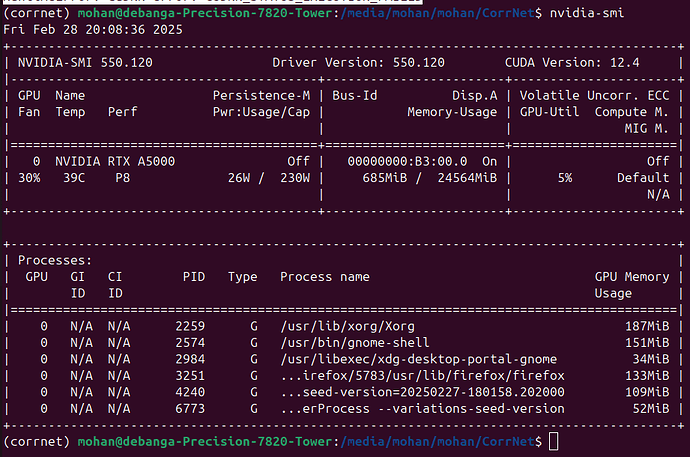Click PID 6773 in the process list
This screenshot has width=690, height=457.
(x=189, y=408)
